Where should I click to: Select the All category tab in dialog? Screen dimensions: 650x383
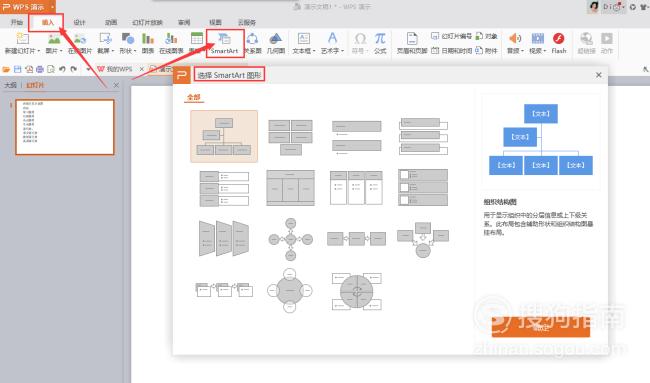(x=194, y=97)
